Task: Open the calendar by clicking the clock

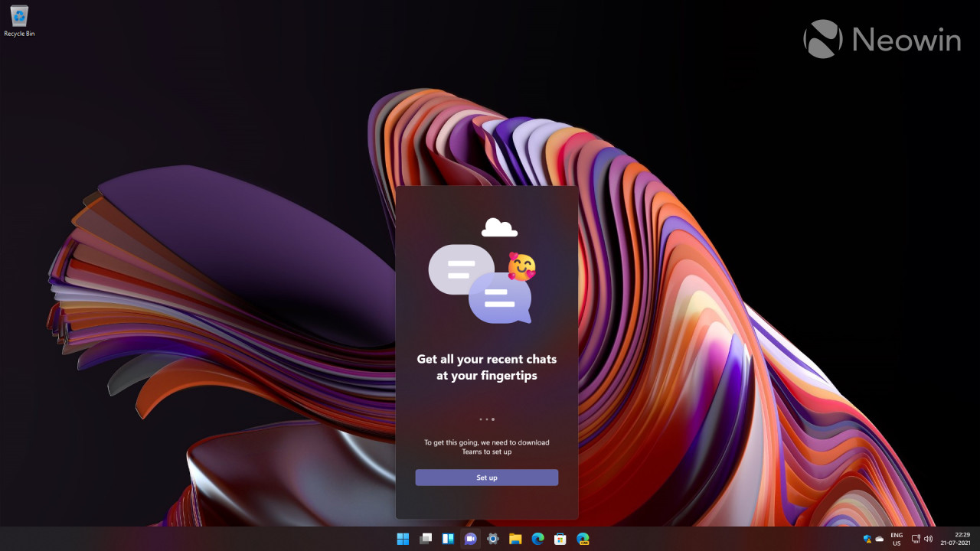Action: 958,538
